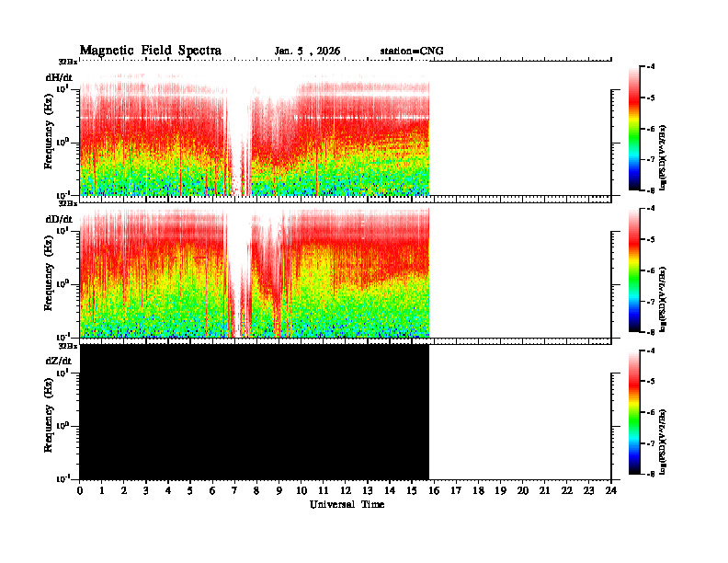Click the -6 value on dD/dt color bar

click(x=652, y=270)
